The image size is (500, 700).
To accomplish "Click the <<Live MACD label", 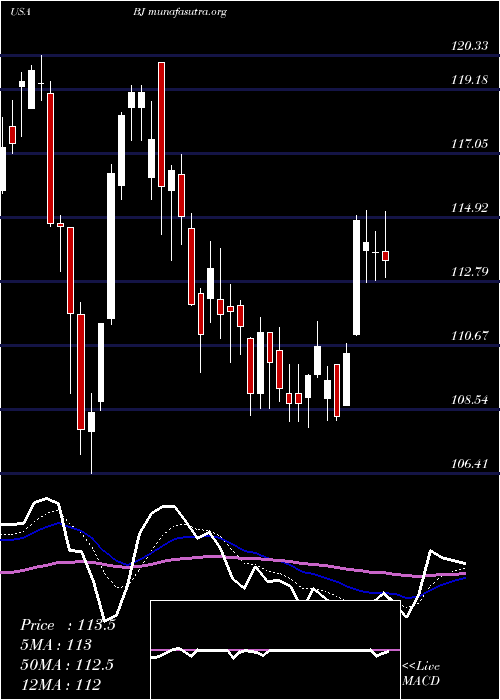I will coord(421,673).
